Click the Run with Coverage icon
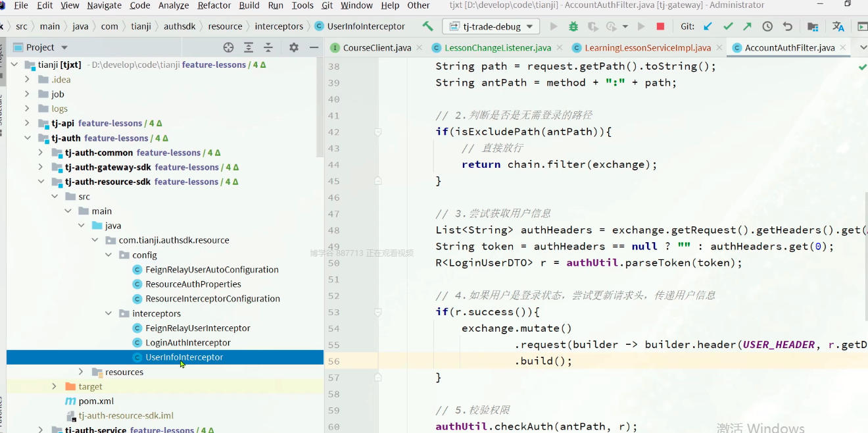 point(592,26)
